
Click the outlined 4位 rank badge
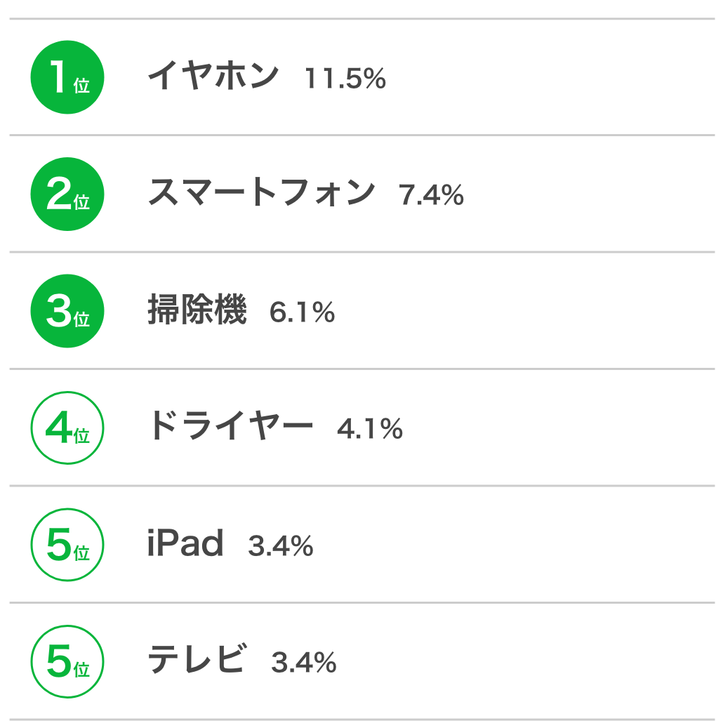[x=67, y=428]
